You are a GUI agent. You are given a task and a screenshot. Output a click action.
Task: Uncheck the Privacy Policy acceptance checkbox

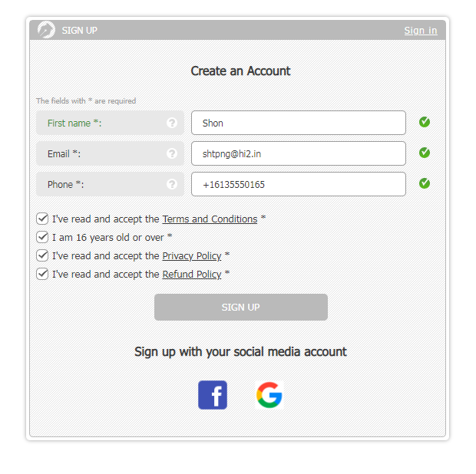point(42,255)
